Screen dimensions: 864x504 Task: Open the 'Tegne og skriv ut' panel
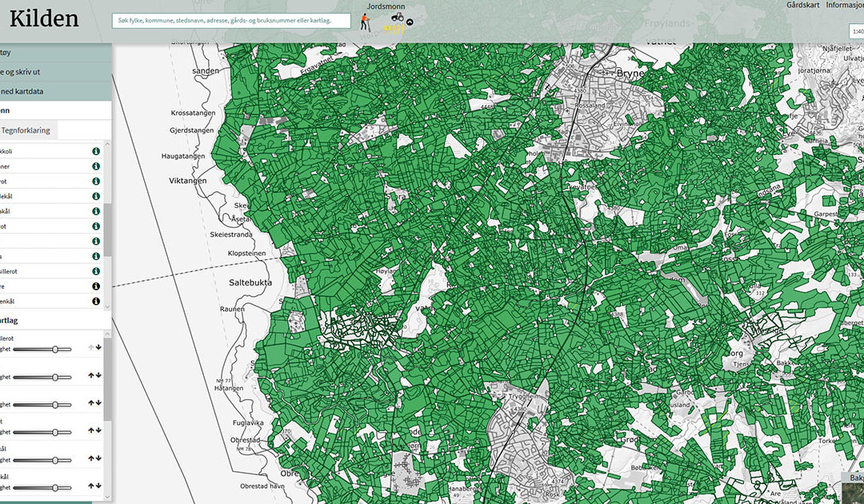48,72
